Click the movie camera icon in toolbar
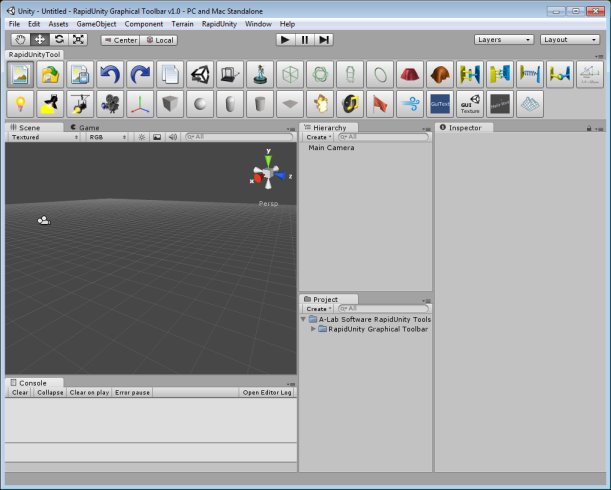The height and width of the screenshot is (490, 611). (109, 104)
